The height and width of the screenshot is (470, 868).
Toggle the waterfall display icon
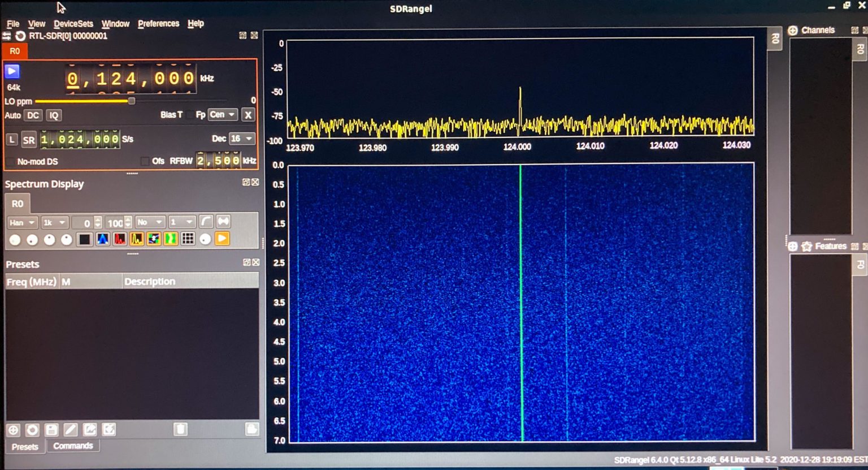pyautogui.click(x=102, y=239)
